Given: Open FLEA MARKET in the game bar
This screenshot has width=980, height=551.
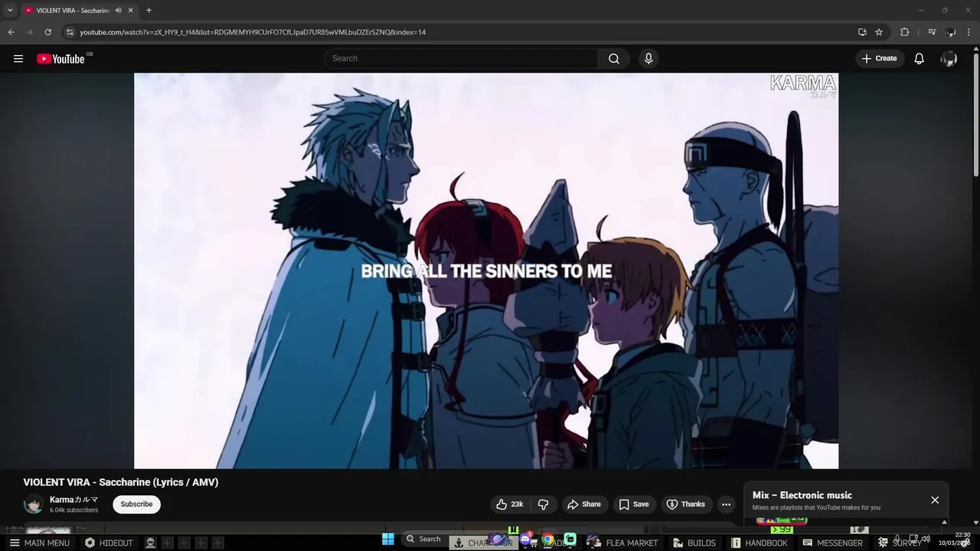Looking at the screenshot, I should coord(622,543).
